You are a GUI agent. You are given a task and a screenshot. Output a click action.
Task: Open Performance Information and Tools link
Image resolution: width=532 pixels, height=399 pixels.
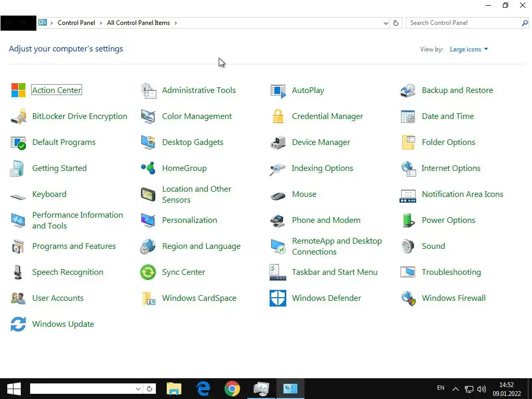[x=78, y=220]
